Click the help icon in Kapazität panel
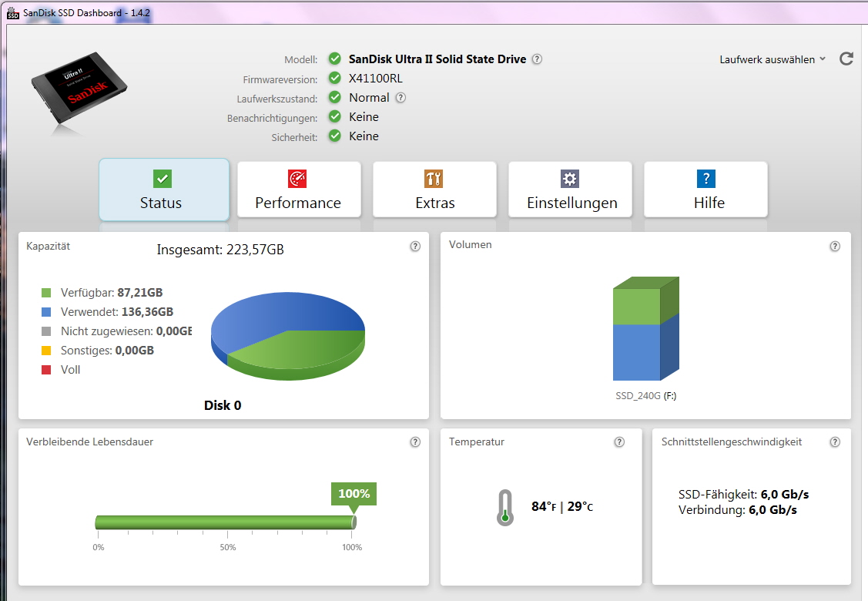 (415, 247)
